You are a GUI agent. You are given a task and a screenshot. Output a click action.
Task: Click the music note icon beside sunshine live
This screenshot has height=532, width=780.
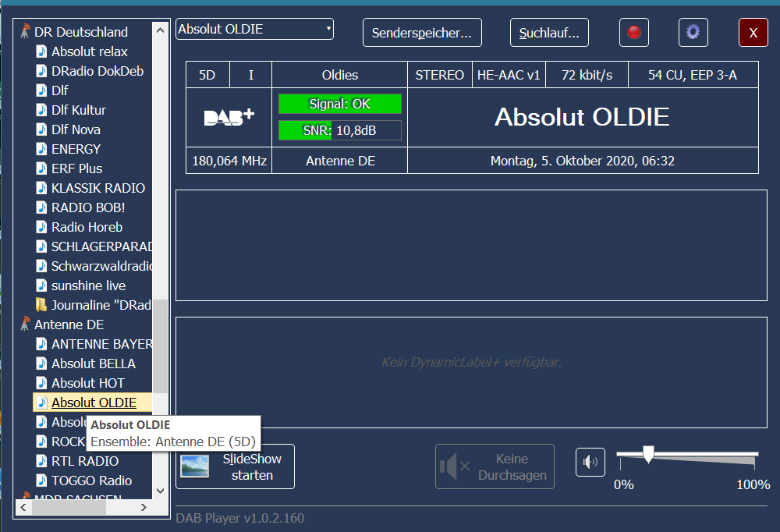(41, 286)
